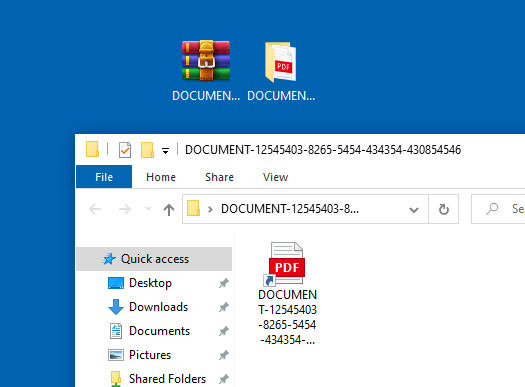525x387 pixels.
Task: Expand the address bar breadcrumb chevron
Action: click(x=210, y=209)
